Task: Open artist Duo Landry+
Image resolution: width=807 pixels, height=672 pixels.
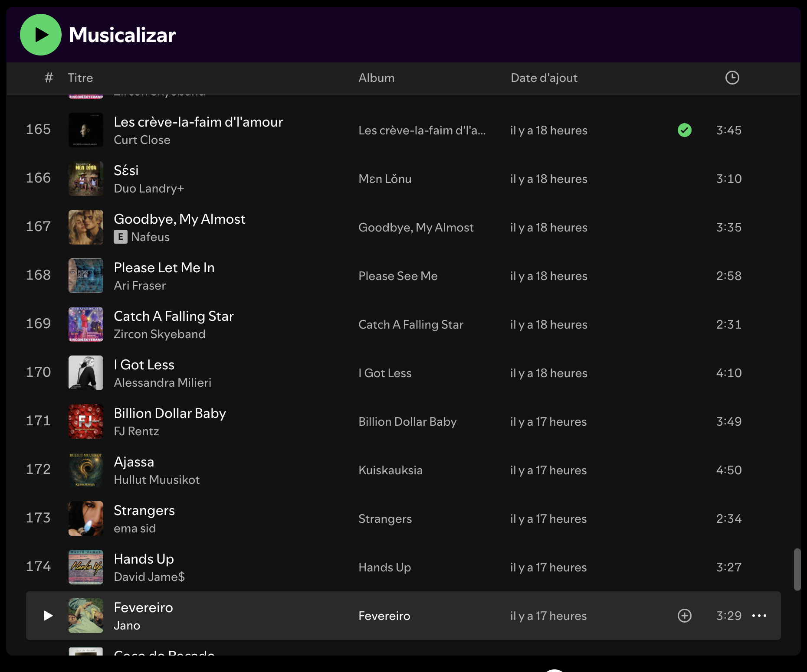Action: (149, 189)
